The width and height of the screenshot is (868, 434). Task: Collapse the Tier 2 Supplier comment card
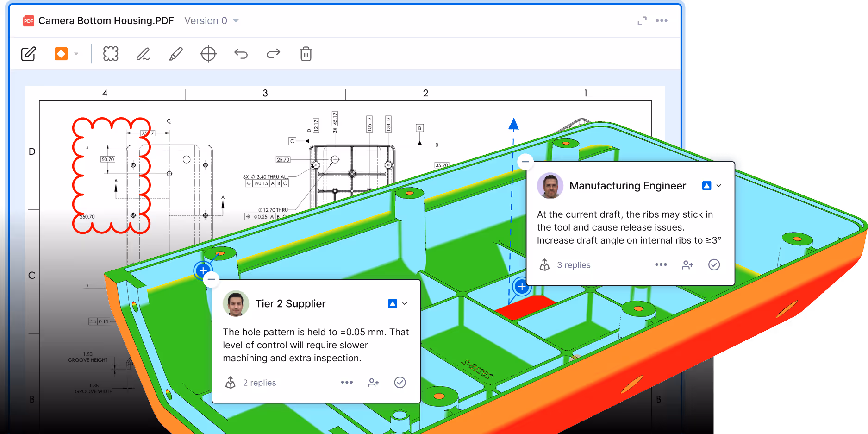[x=211, y=279]
